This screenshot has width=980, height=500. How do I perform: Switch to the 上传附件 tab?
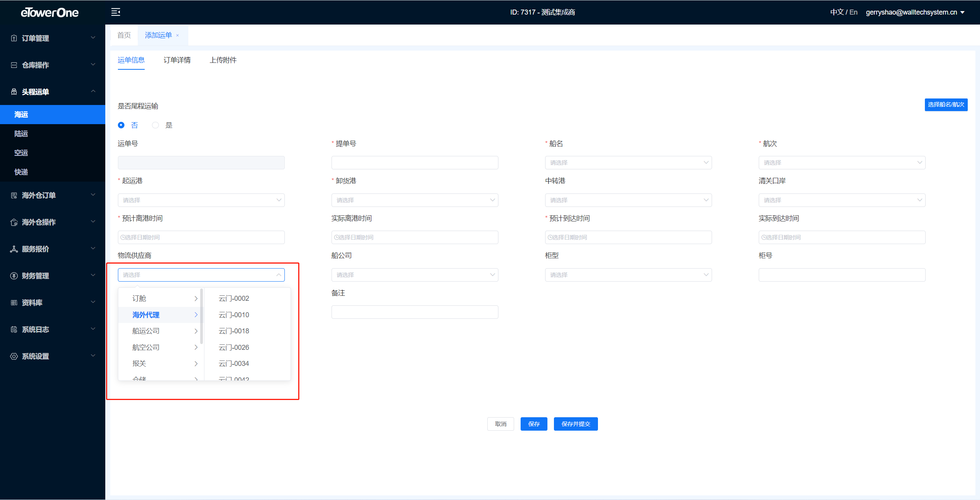223,60
